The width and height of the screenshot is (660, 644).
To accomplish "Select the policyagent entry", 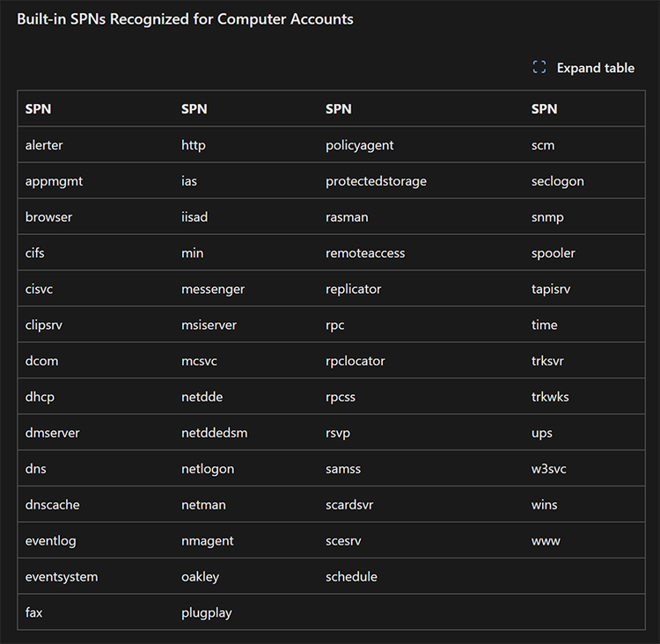I will click(359, 145).
